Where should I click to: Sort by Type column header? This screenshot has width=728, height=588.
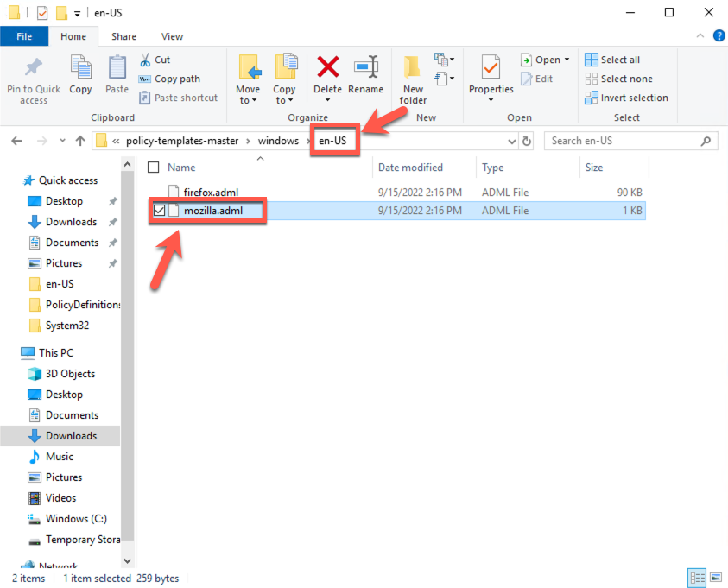click(492, 168)
